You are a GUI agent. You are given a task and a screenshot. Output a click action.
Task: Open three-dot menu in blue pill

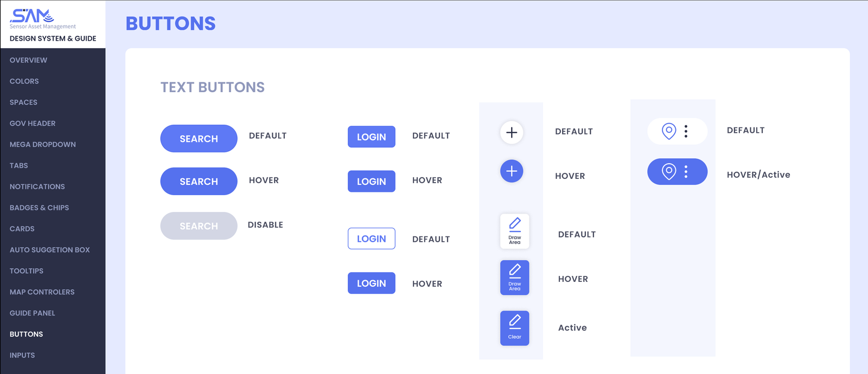tap(686, 172)
